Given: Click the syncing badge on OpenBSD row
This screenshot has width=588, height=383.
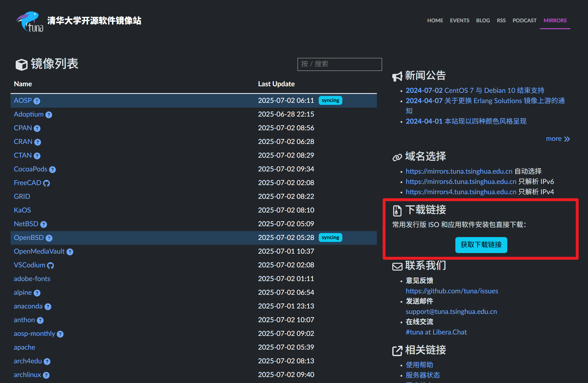Looking at the screenshot, I should [330, 238].
